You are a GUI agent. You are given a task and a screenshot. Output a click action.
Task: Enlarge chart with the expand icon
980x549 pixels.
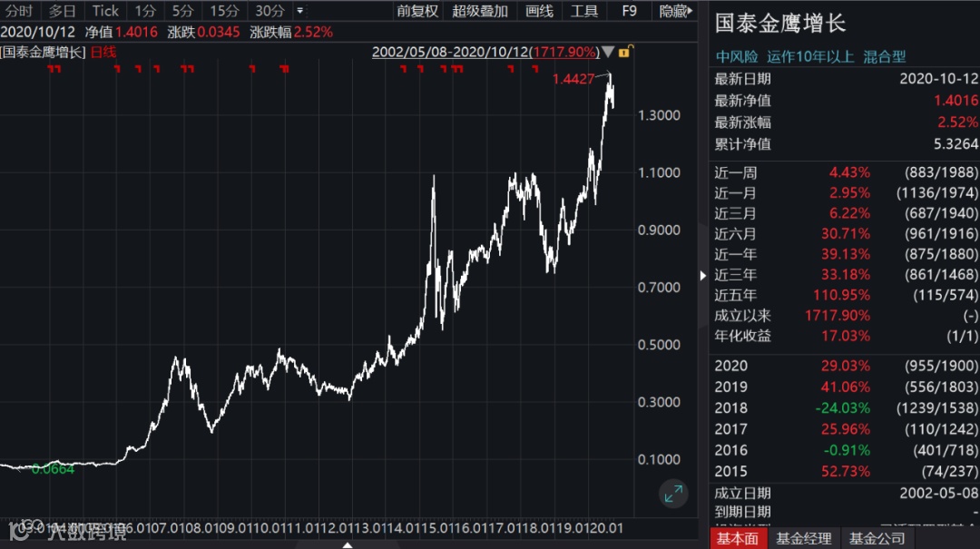pyautogui.click(x=673, y=494)
